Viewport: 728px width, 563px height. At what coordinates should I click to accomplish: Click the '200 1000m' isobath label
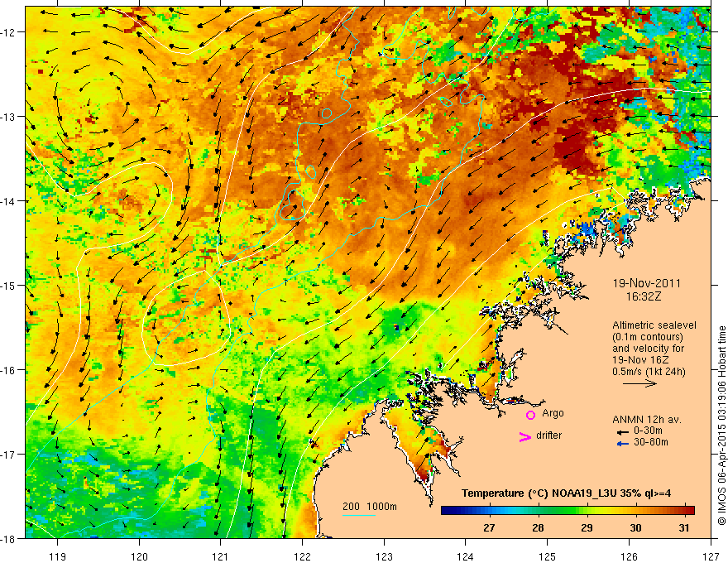[x=370, y=507]
